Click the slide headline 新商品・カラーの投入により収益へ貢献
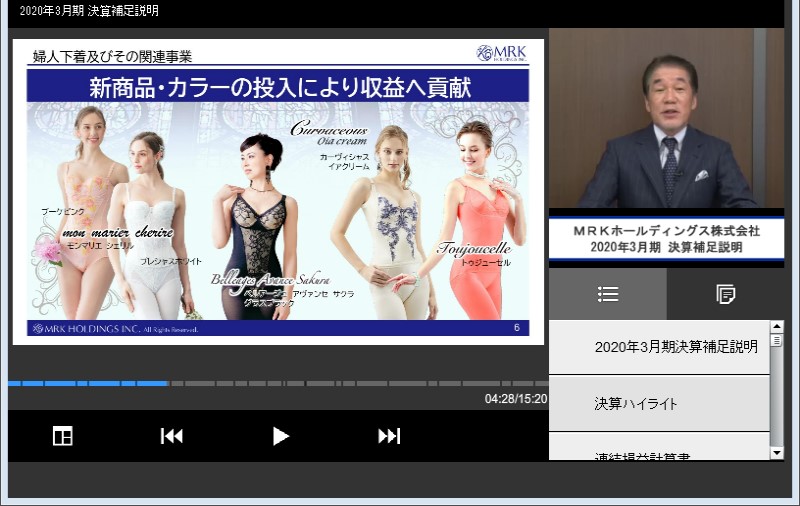The image size is (800, 506). click(280, 87)
